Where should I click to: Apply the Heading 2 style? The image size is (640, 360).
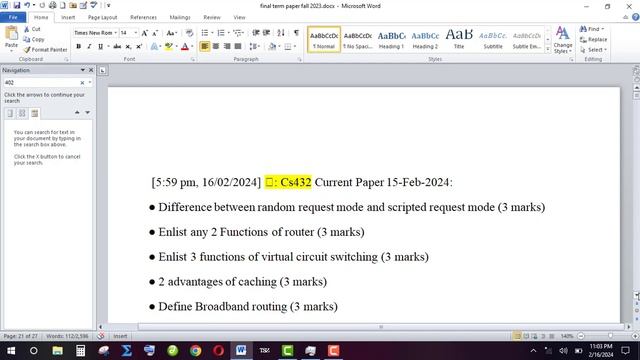(425, 40)
